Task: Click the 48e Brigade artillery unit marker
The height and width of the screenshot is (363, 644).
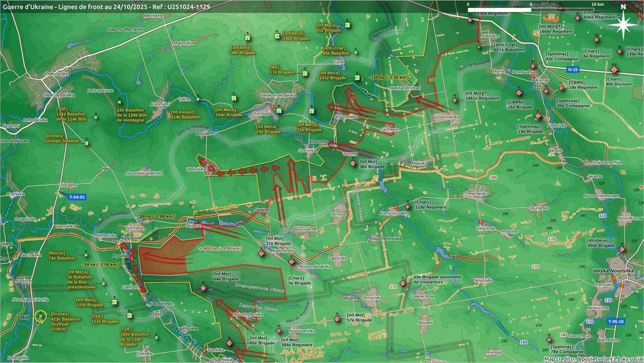Action: [x=248, y=38]
